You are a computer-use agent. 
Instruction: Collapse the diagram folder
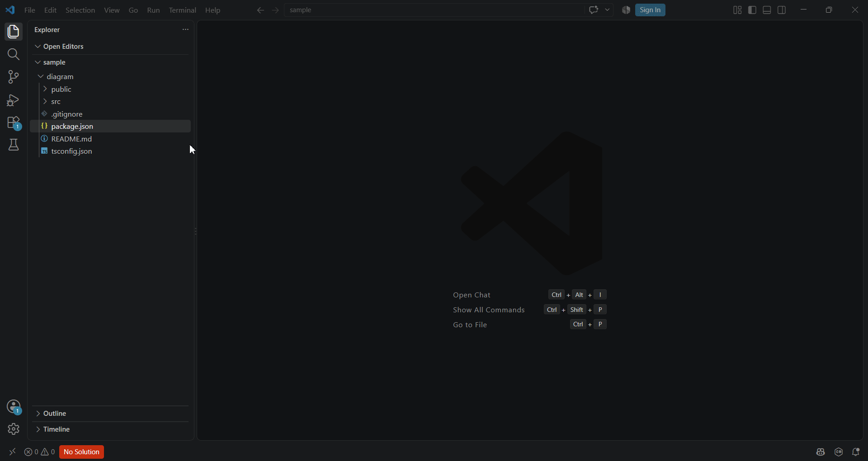111,77
